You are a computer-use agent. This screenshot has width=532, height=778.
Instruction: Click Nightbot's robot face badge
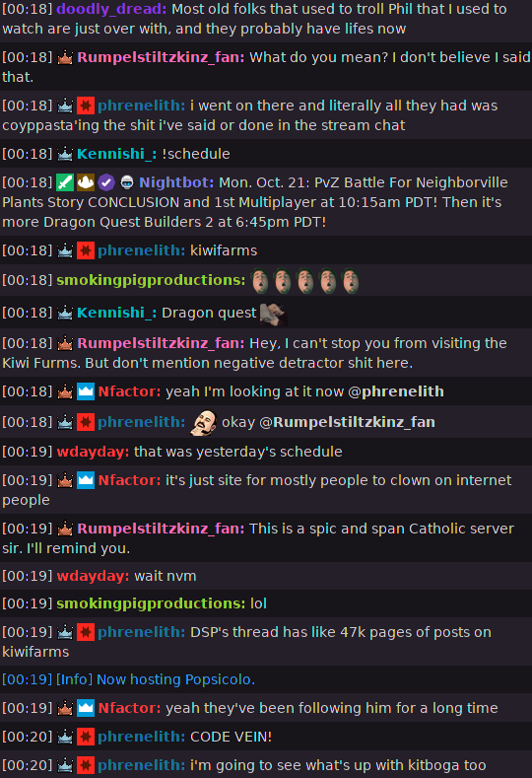[127, 182]
